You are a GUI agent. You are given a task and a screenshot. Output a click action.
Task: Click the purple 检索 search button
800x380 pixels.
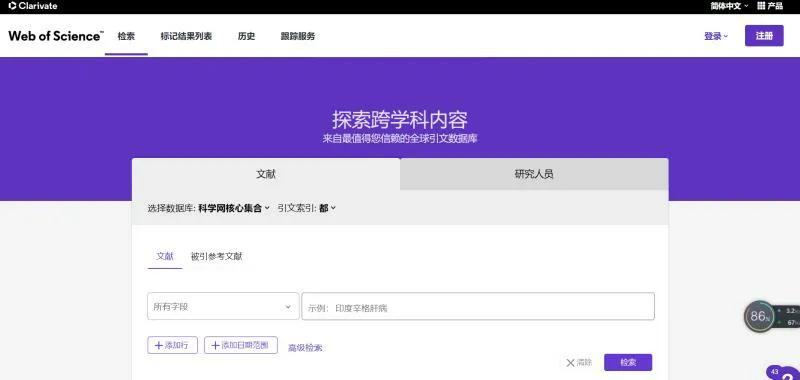628,363
